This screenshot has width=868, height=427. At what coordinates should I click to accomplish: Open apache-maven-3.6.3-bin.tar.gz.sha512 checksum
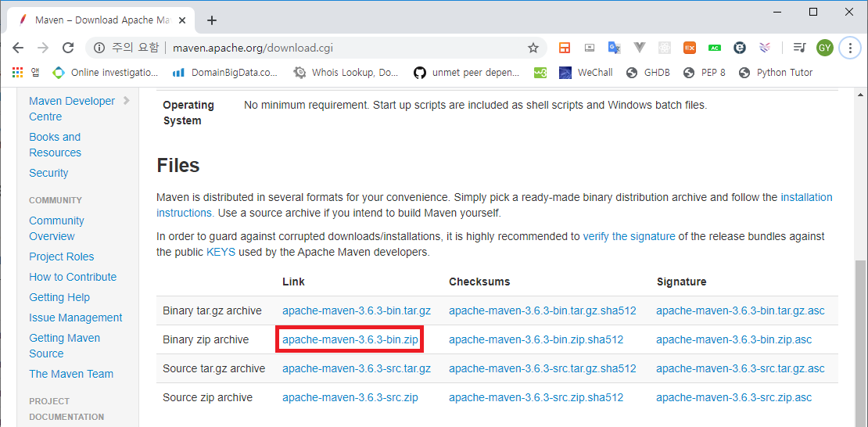pos(543,310)
